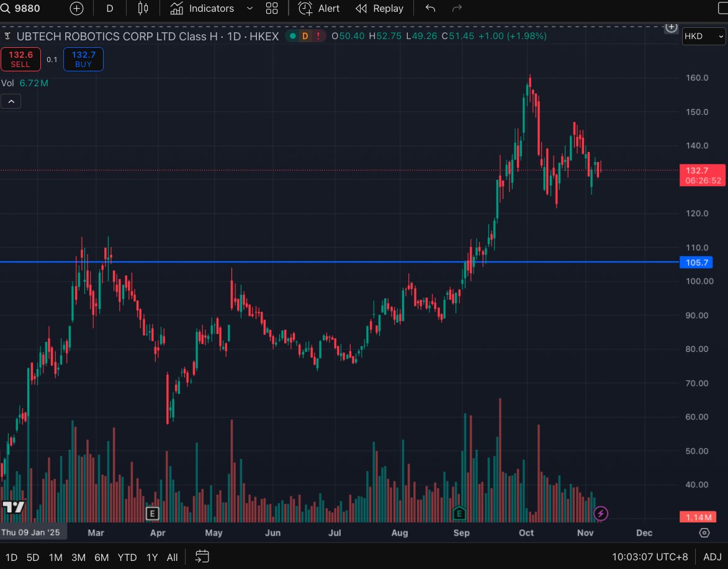
Task: Click the 0.1 spread value
Action: pos(52,60)
